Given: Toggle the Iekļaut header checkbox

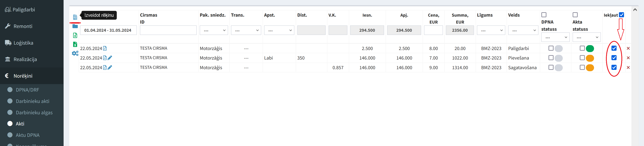Looking at the screenshot, I should pos(622,15).
